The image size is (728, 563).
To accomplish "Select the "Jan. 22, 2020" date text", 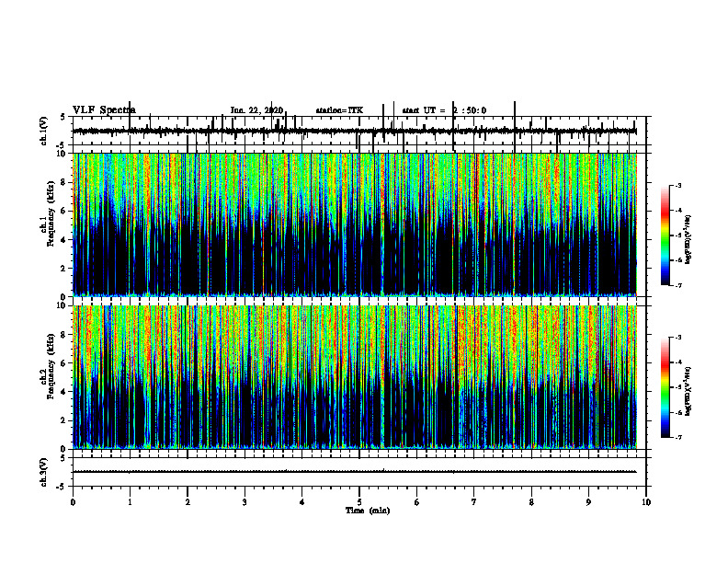I will pyautogui.click(x=256, y=110).
